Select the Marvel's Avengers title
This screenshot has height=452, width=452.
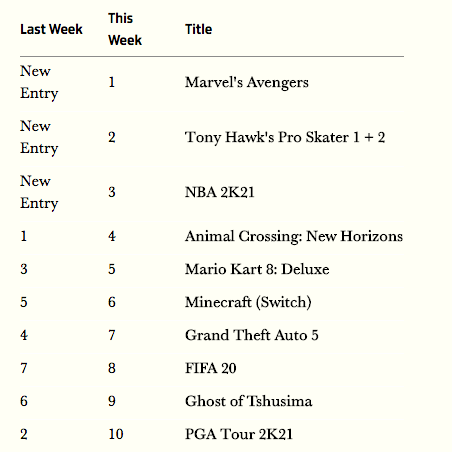(247, 82)
